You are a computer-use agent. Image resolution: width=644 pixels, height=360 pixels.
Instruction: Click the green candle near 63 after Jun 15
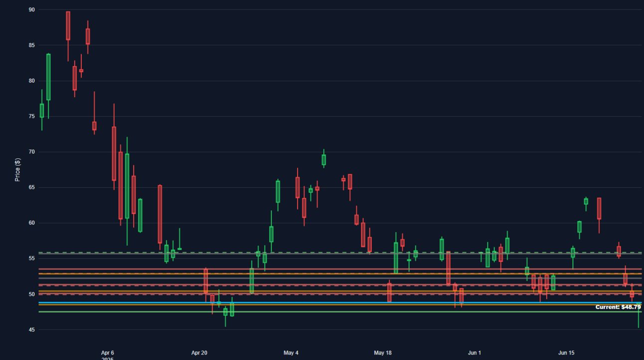586,201
